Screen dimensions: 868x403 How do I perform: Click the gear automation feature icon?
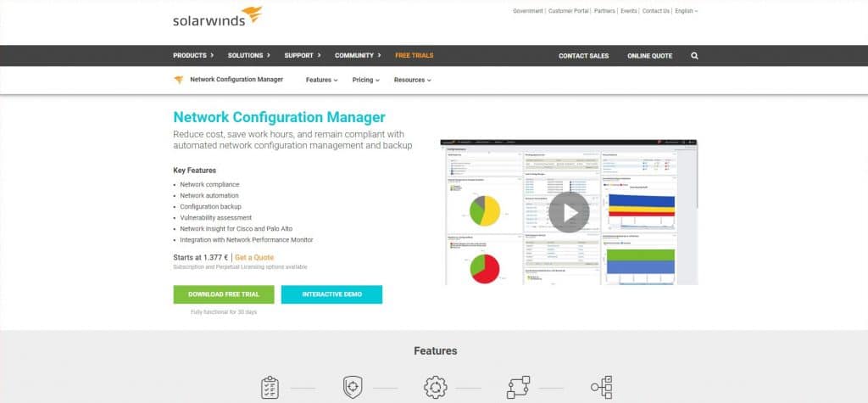[x=436, y=388]
